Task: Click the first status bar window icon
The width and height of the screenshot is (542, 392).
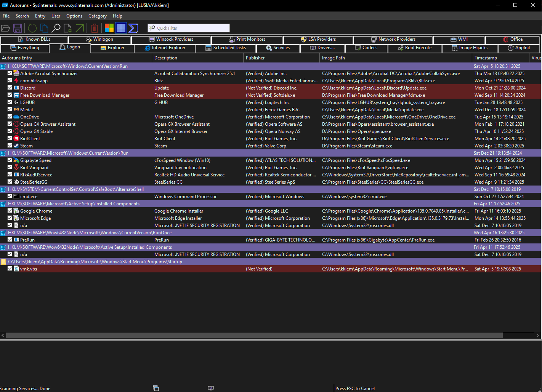Action: 156,388
